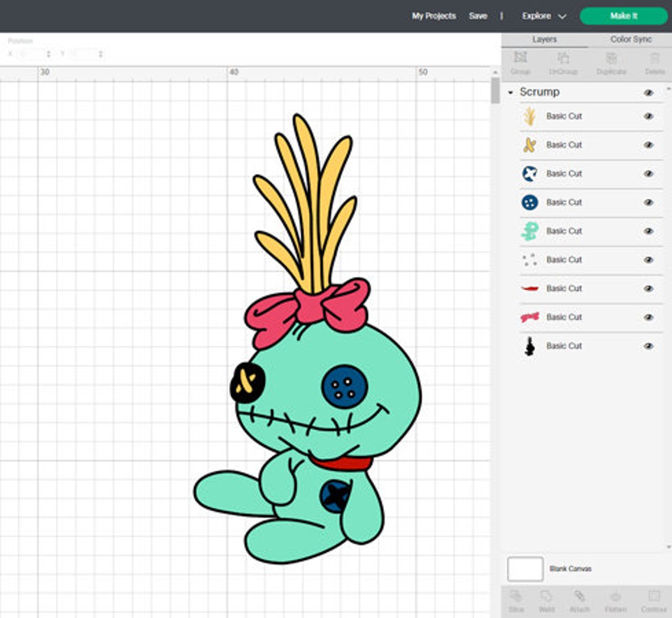The width and height of the screenshot is (672, 618).
Task: Click the Duplicate layer icon
Action: click(x=611, y=57)
